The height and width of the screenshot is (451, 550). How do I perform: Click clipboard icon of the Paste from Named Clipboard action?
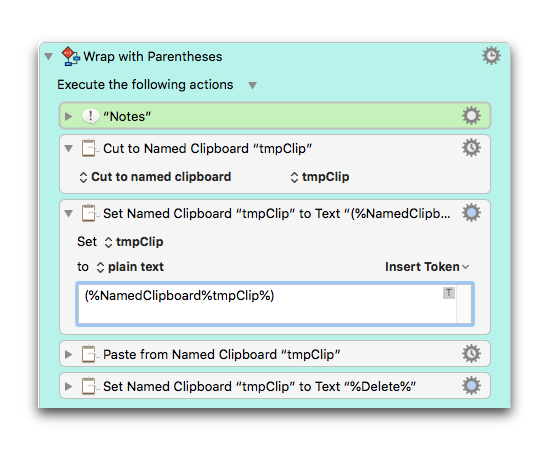(89, 354)
